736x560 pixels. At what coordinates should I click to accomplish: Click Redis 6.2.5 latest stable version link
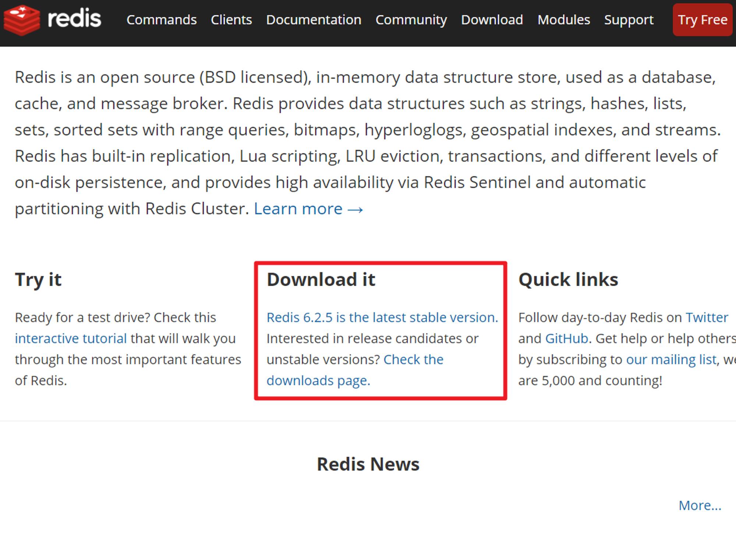pyautogui.click(x=382, y=317)
